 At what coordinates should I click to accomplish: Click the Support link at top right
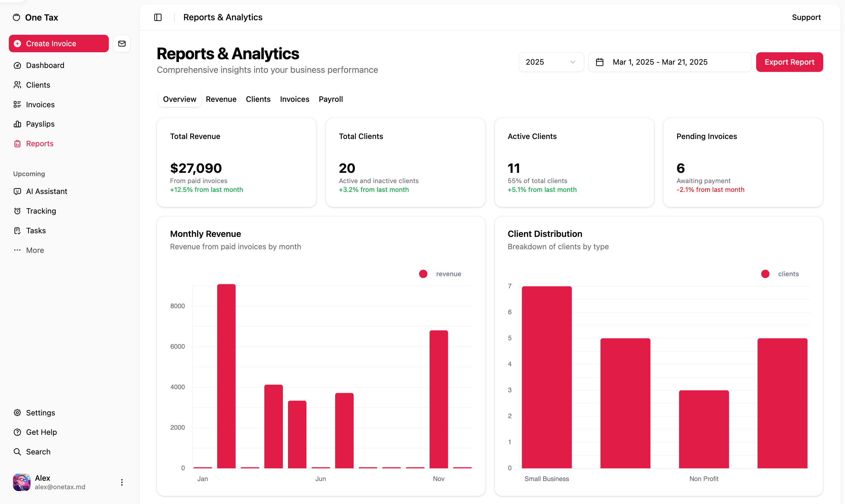[806, 17]
